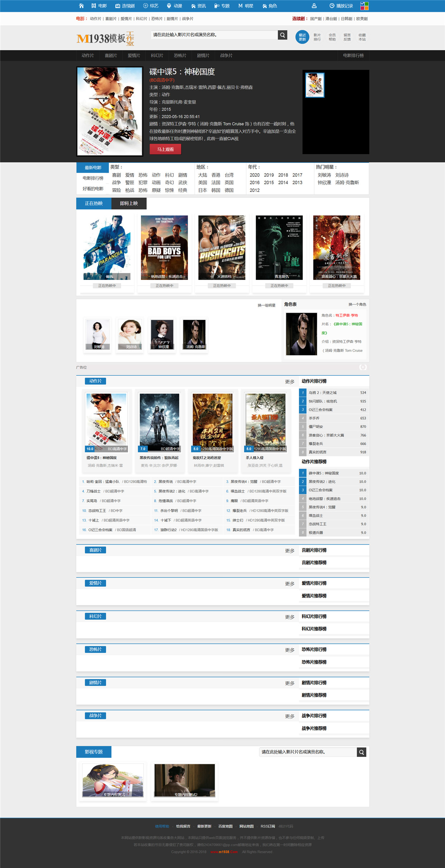Image resolution: width=445 pixels, height=868 pixels.
Task: Switch to the 即将上映 tab
Action: pos(129,203)
